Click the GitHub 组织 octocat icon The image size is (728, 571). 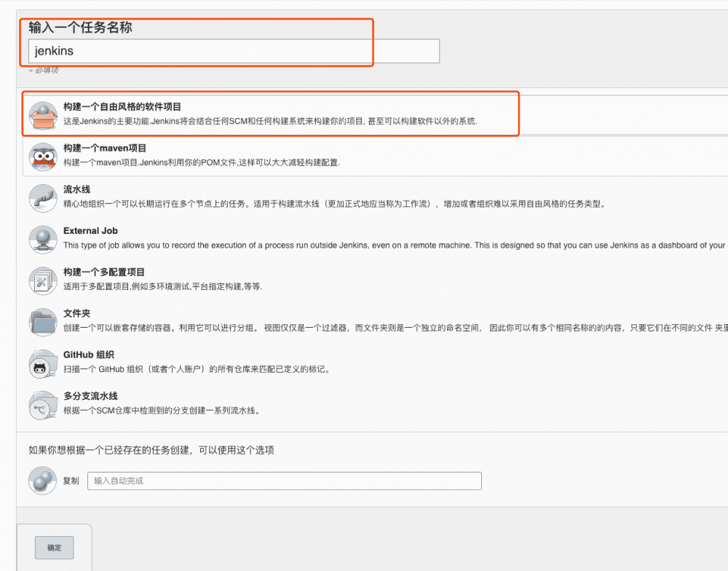click(42, 362)
